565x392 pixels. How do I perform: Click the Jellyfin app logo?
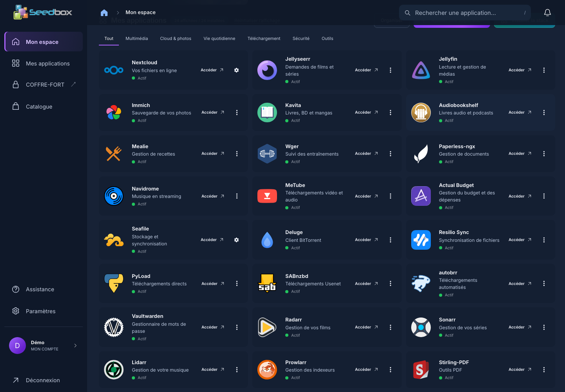[x=421, y=70]
